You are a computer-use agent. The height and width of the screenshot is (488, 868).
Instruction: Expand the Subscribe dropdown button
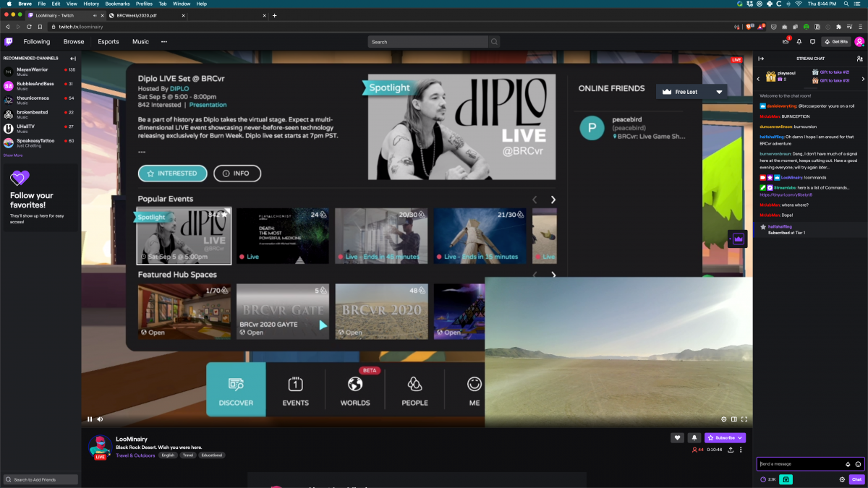(x=740, y=437)
